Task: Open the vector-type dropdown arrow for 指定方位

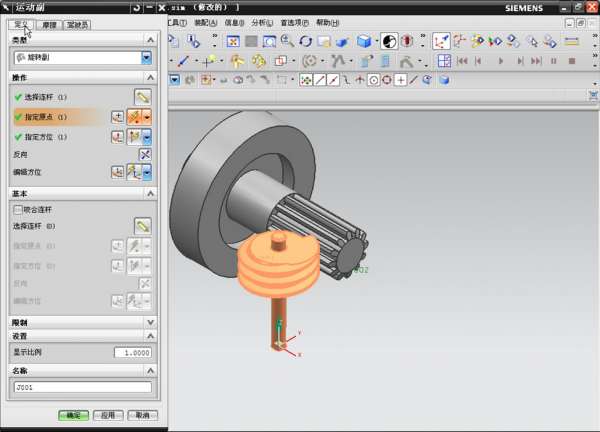Action: coord(147,137)
